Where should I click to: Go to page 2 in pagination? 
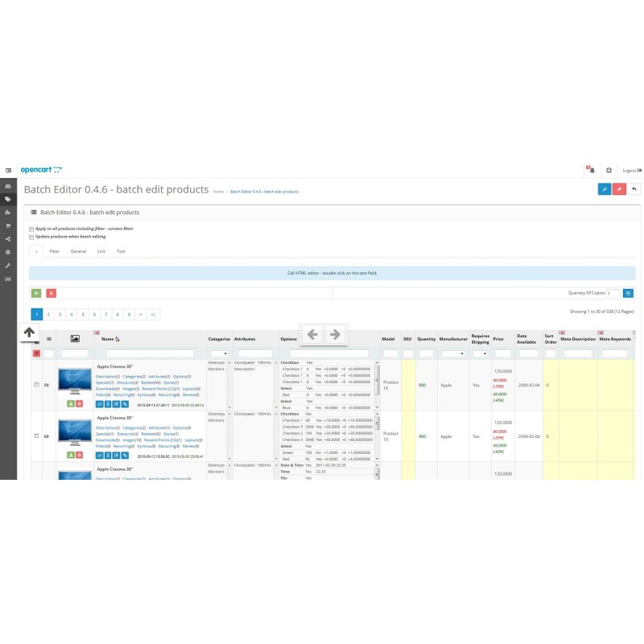48,314
